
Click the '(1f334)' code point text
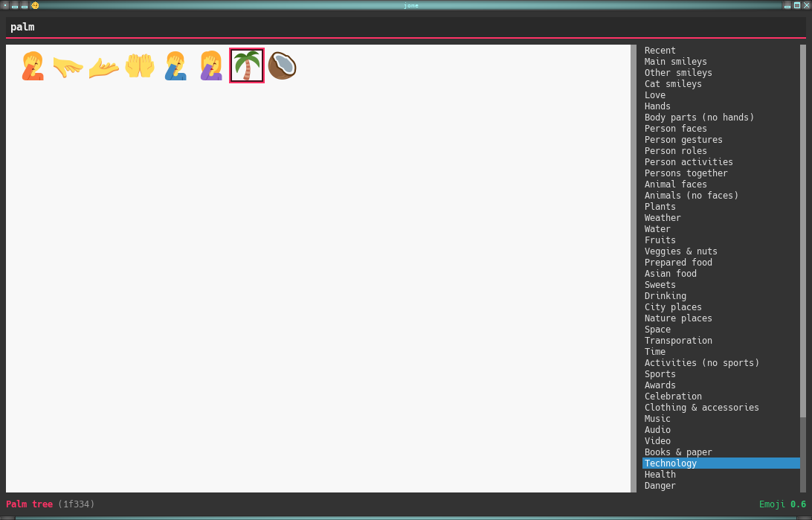(76, 504)
